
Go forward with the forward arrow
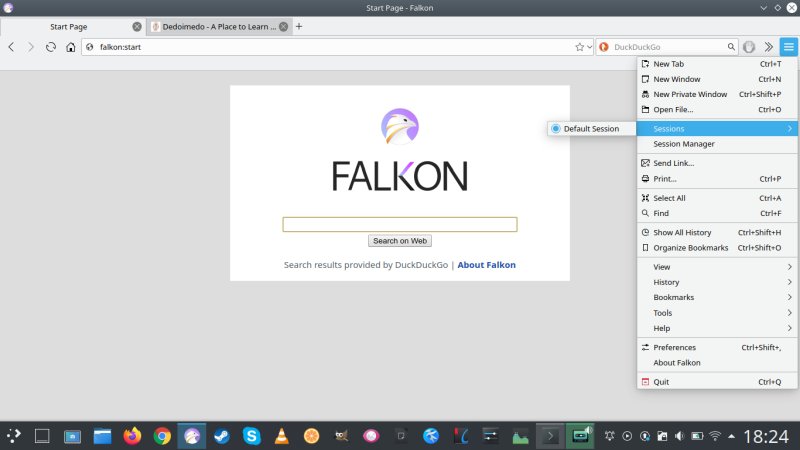(31, 47)
